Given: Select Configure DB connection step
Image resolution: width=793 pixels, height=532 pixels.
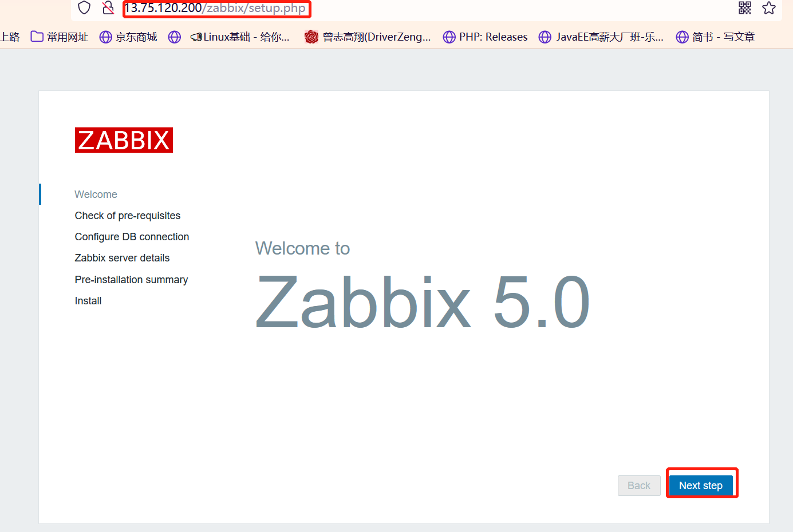Looking at the screenshot, I should point(132,237).
